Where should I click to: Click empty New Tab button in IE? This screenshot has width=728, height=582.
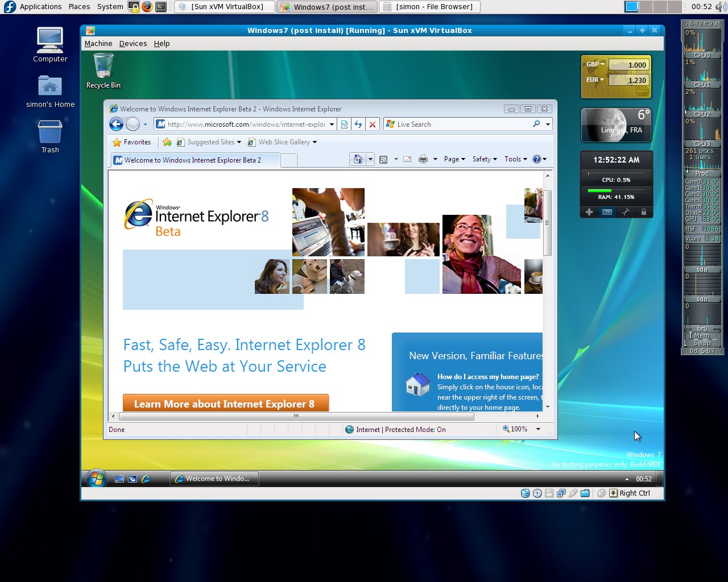[x=289, y=161]
